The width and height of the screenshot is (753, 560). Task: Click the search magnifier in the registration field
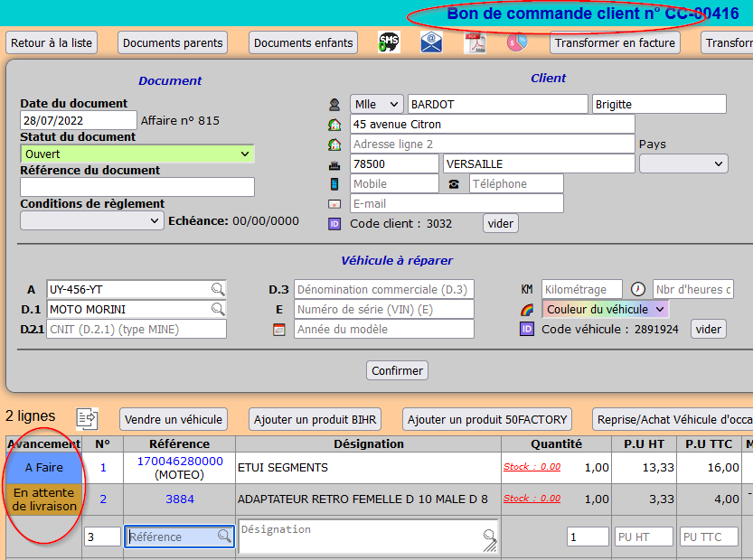tap(218, 289)
